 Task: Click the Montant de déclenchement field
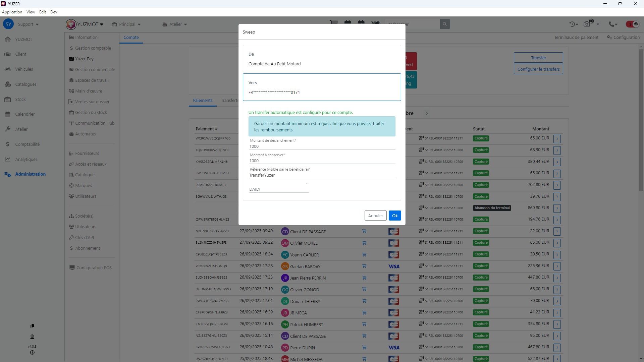click(322, 146)
